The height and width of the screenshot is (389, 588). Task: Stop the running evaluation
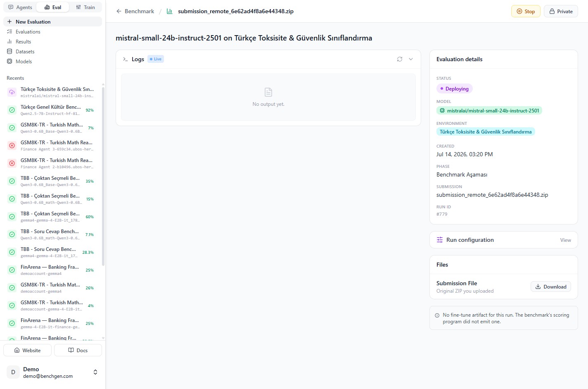(526, 11)
